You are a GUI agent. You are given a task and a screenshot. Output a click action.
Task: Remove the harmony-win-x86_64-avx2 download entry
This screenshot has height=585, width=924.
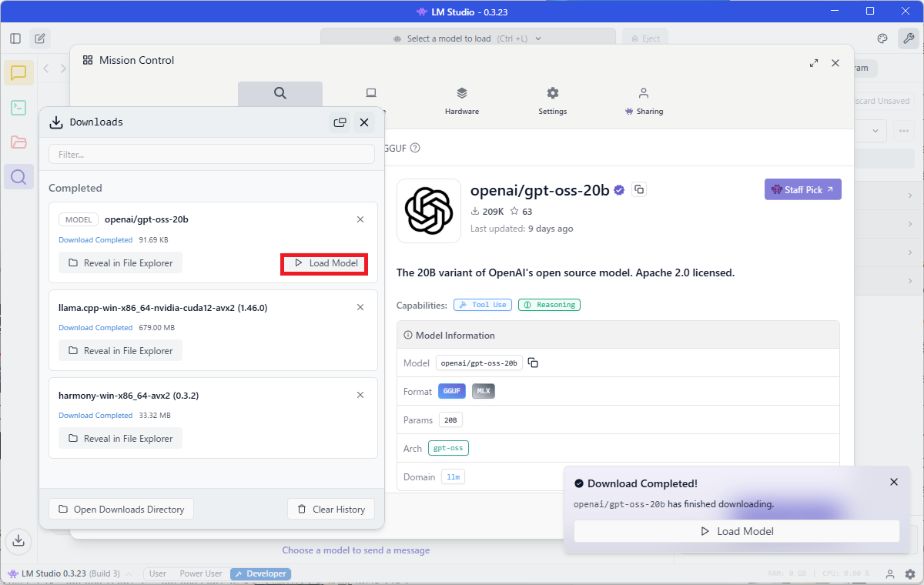click(x=360, y=395)
